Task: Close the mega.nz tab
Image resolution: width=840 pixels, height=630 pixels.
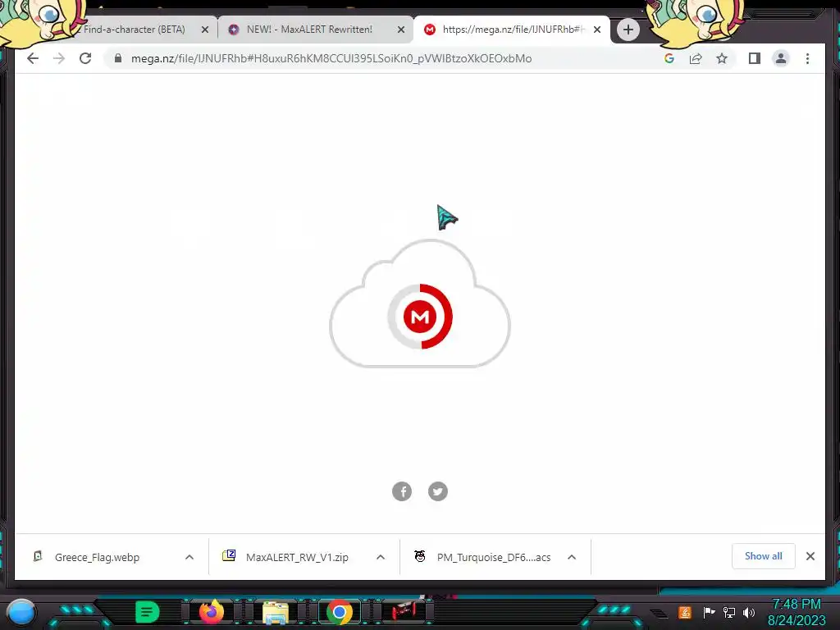Action: click(x=597, y=30)
